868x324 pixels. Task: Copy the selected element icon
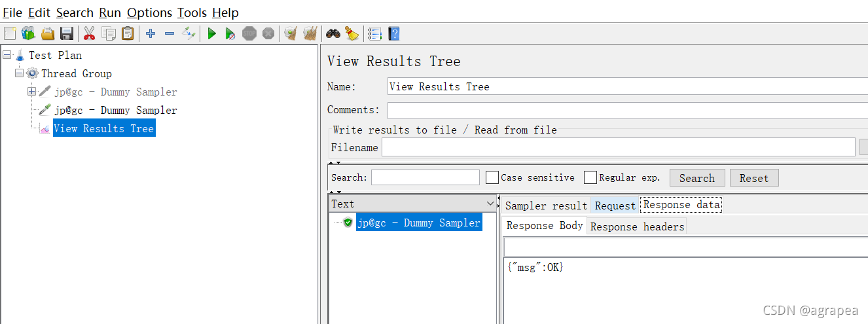click(109, 33)
